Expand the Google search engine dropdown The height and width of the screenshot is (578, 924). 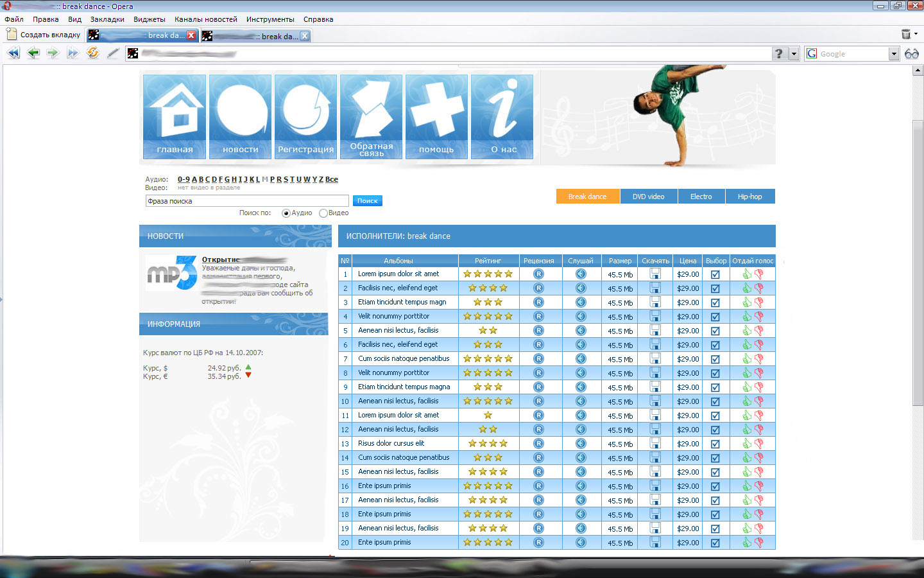coord(894,54)
